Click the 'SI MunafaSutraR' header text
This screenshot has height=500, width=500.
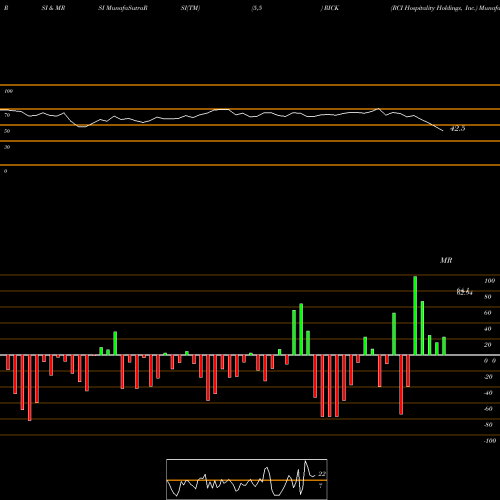(x=123, y=8)
